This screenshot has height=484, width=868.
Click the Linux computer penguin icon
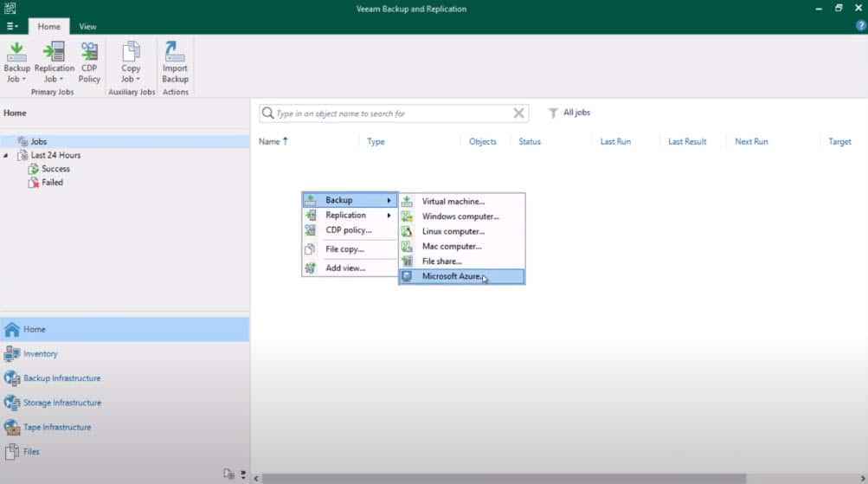pyautogui.click(x=407, y=231)
